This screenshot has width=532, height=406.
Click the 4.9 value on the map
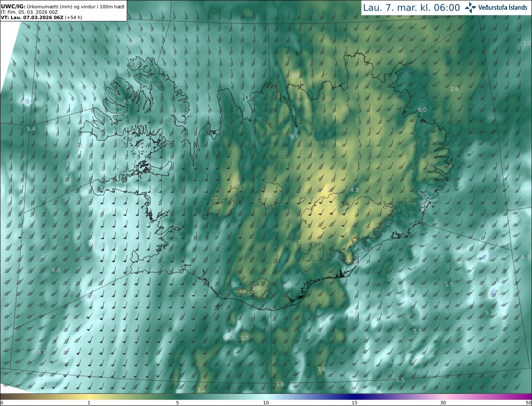[355, 190]
